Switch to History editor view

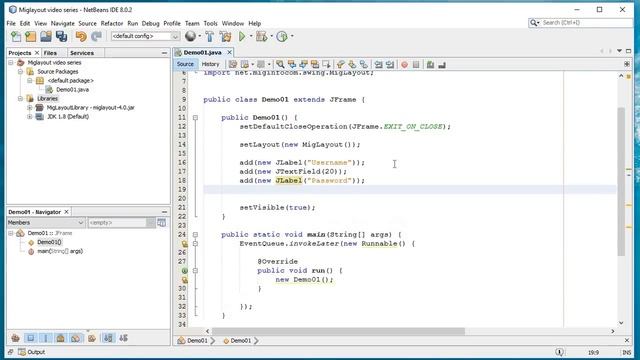click(x=211, y=64)
